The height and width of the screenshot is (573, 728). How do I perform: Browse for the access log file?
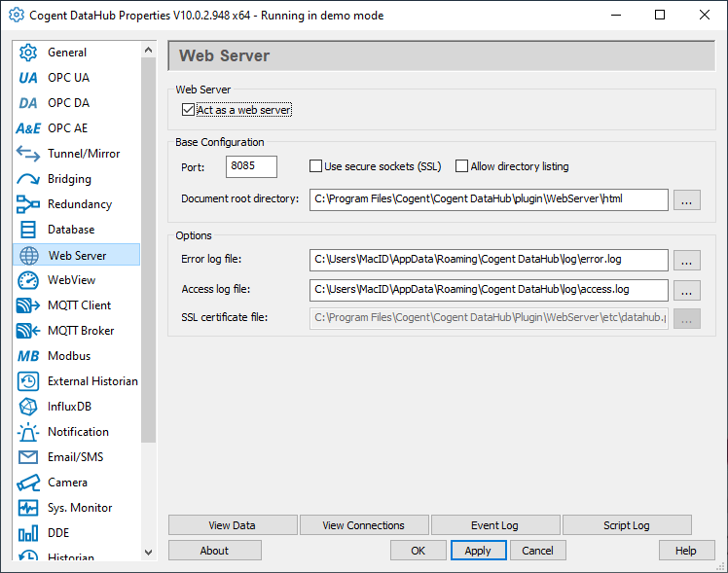[687, 290]
